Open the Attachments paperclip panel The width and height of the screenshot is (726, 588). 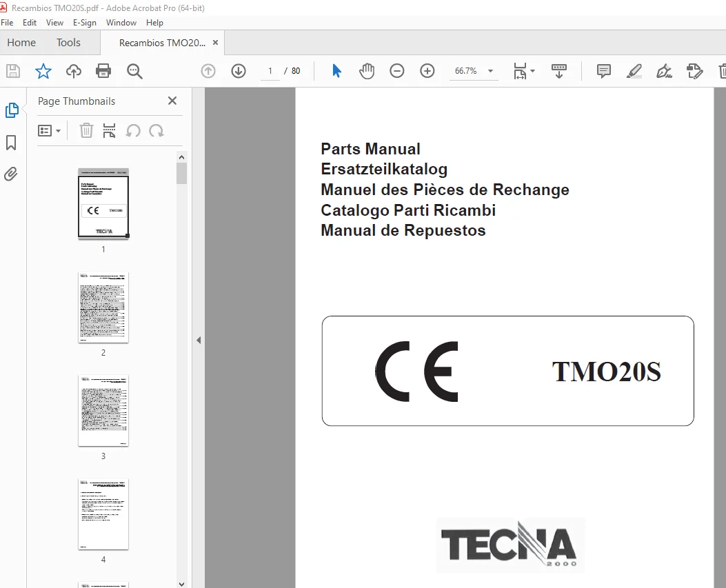(11, 174)
